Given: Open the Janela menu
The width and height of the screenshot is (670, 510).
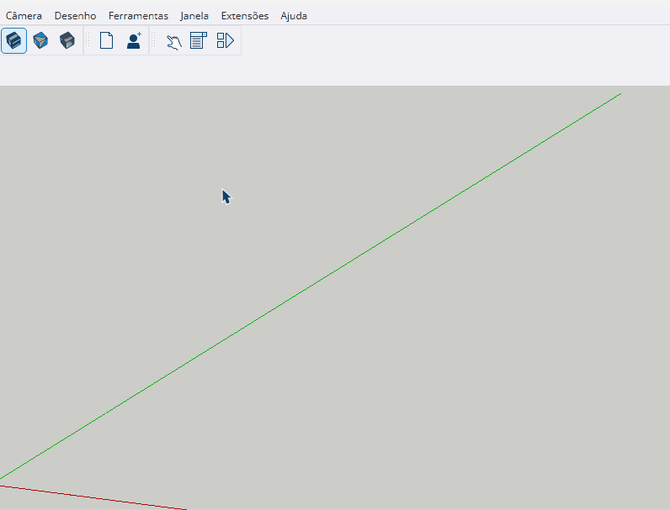Looking at the screenshot, I should pyautogui.click(x=194, y=16).
